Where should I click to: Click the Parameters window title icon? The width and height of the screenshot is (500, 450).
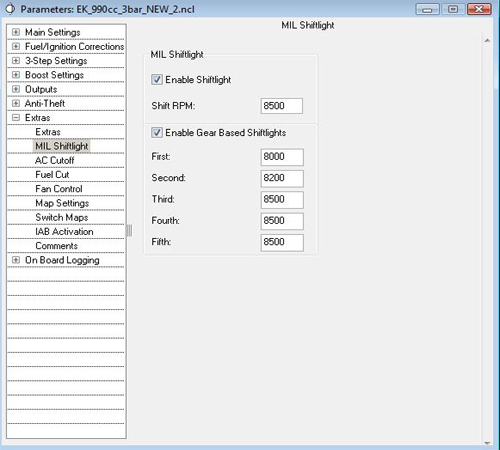point(10,9)
